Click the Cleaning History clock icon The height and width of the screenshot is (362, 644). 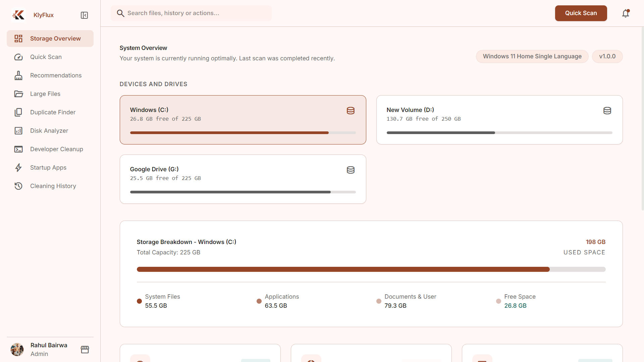(x=18, y=186)
